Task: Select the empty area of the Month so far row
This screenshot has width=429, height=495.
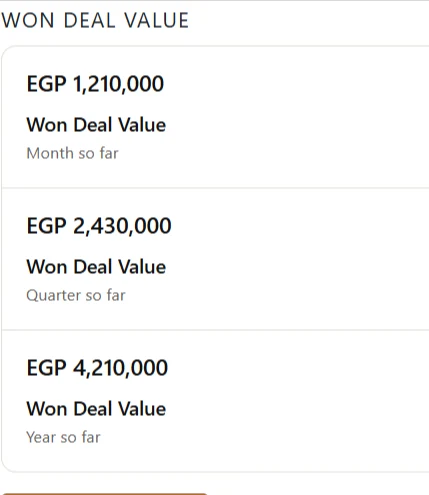Action: [297, 117]
